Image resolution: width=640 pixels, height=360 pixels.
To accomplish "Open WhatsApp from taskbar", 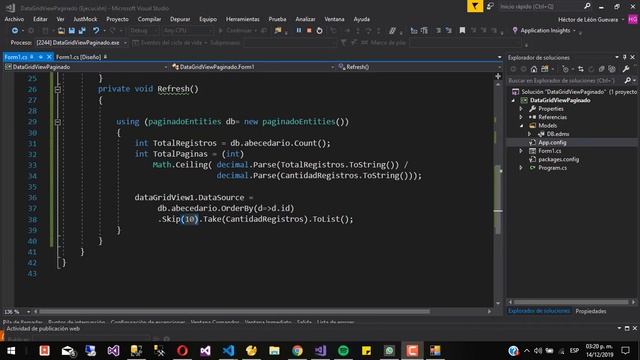I will (389, 351).
